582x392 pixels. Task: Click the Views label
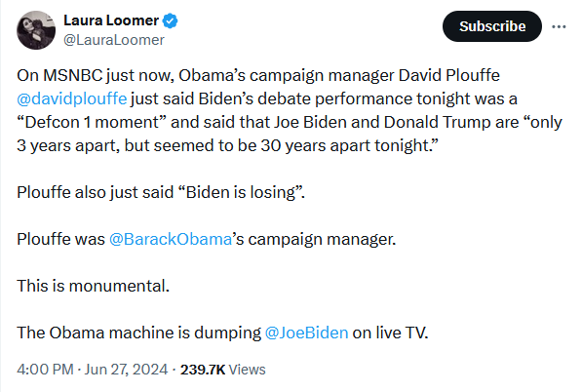pyautogui.click(x=248, y=370)
